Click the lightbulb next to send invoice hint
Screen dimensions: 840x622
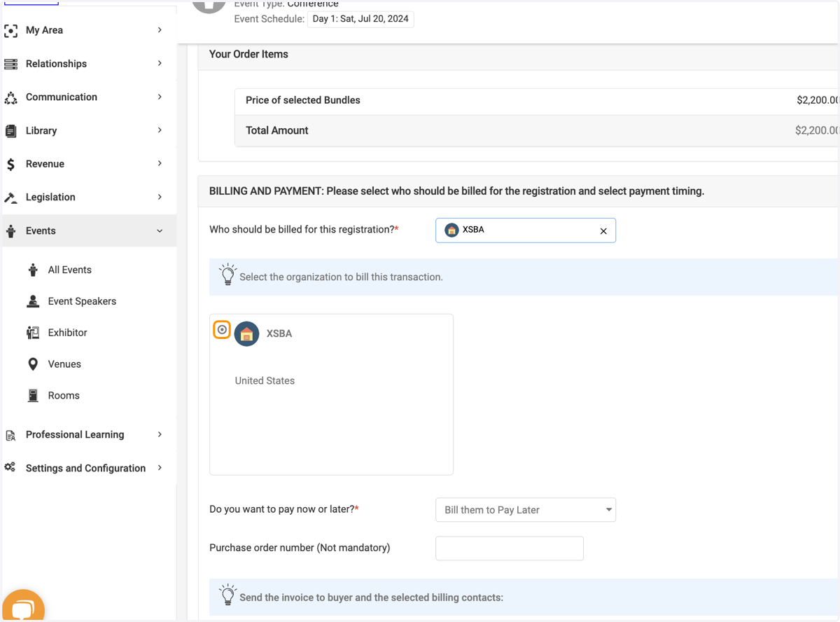pos(227,595)
